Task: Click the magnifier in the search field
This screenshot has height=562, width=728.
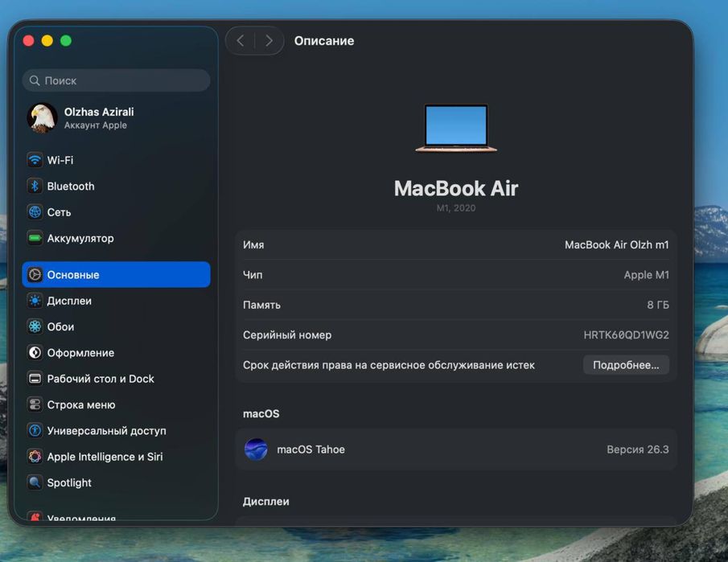Action: (35, 80)
